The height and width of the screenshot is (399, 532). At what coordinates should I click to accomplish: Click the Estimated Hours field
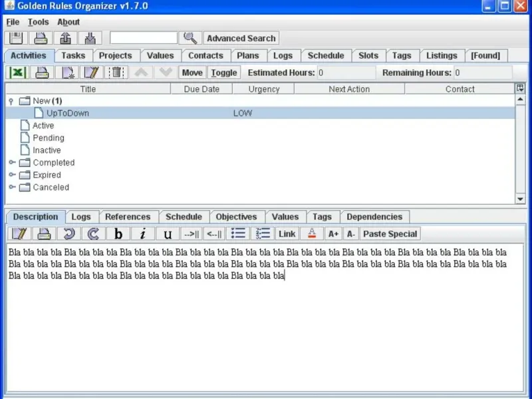click(x=346, y=72)
